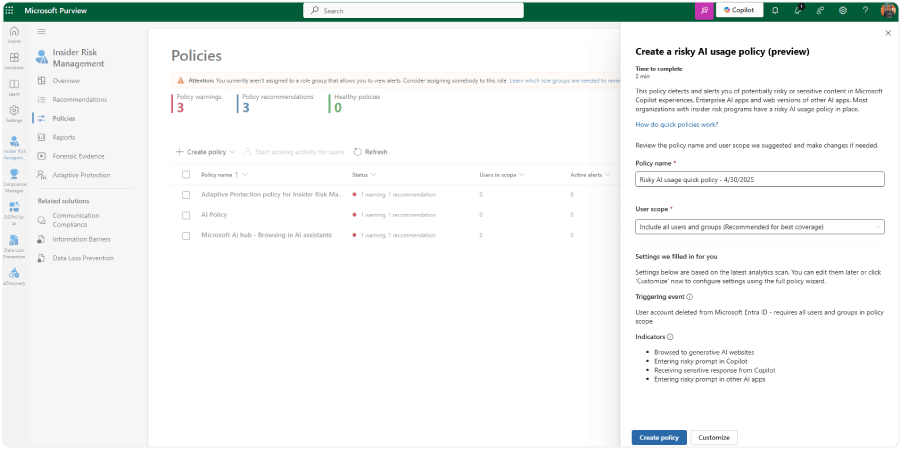Open the settings gear in header
The image size is (901, 449).
click(843, 10)
